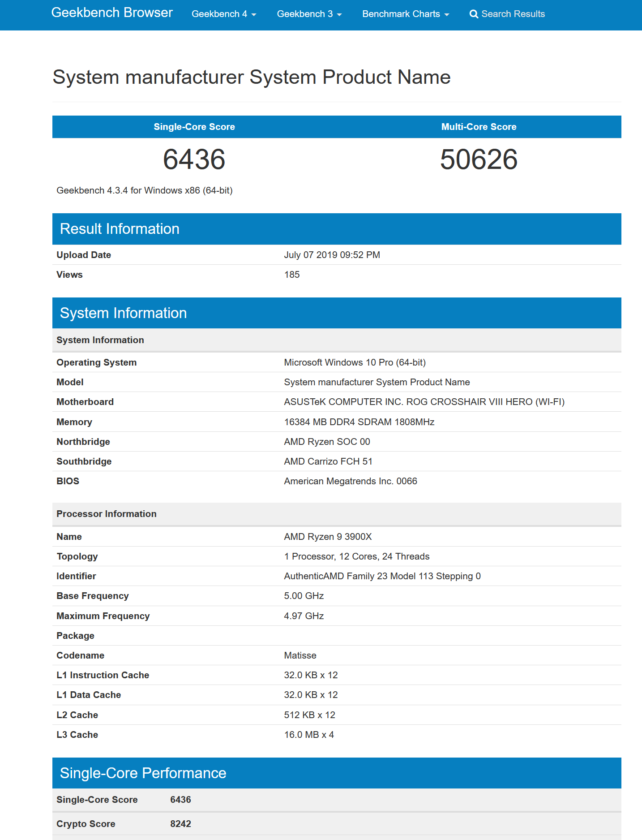Click the AMD Ryzen 9 3900X processor name
The width and height of the screenshot is (642, 840).
328,537
